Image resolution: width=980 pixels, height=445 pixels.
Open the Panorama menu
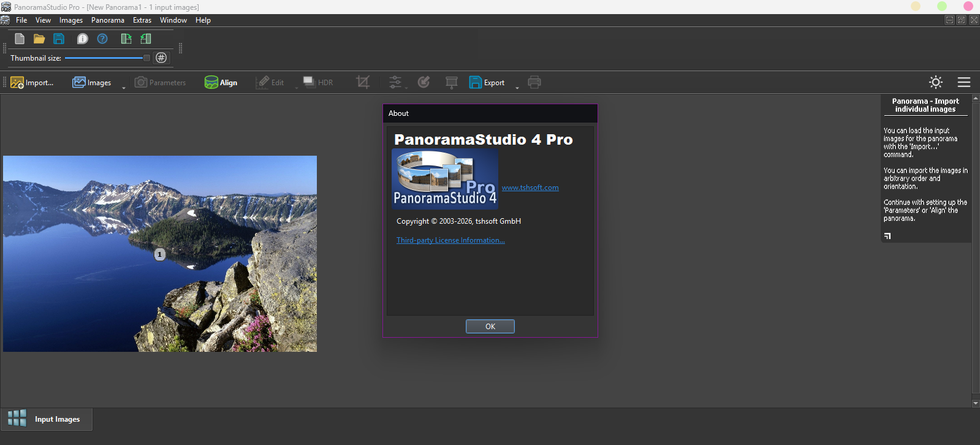tap(108, 20)
